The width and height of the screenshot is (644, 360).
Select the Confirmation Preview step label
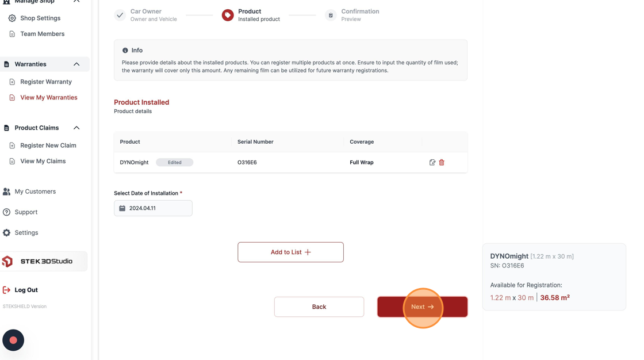(x=360, y=15)
